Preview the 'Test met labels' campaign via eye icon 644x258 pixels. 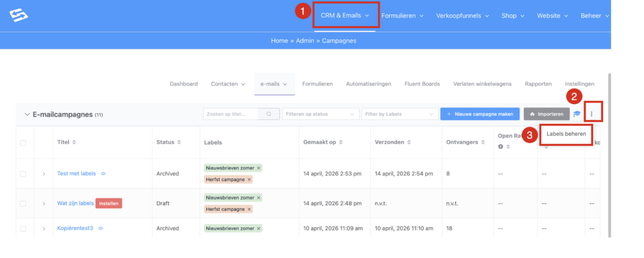pos(103,174)
